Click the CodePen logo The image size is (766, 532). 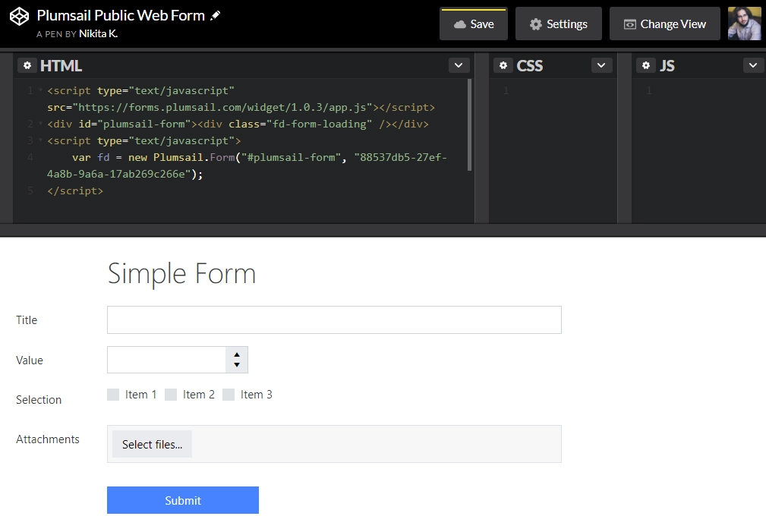[19, 15]
